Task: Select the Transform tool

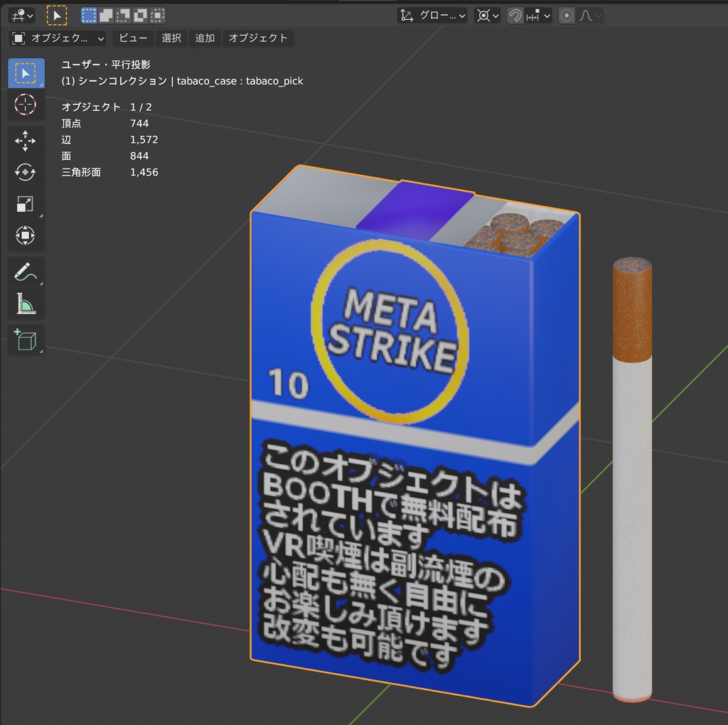Action: (x=26, y=235)
